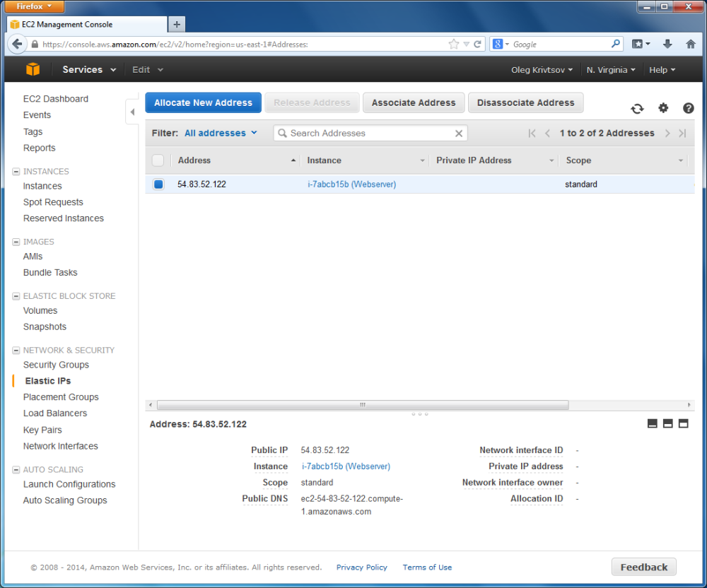Viewport: 707px width, 588px height.
Task: Reload the page in the address bar
Action: [x=477, y=44]
